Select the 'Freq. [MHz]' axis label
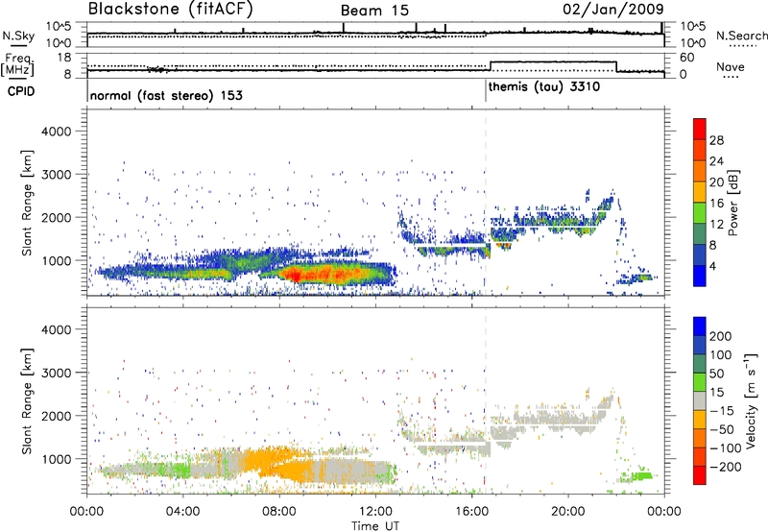 tap(17, 64)
